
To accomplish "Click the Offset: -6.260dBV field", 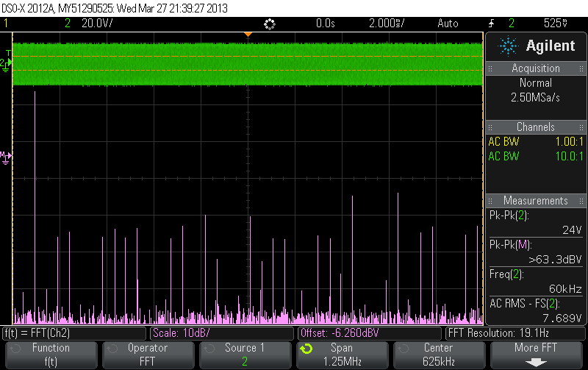I will (x=370, y=333).
